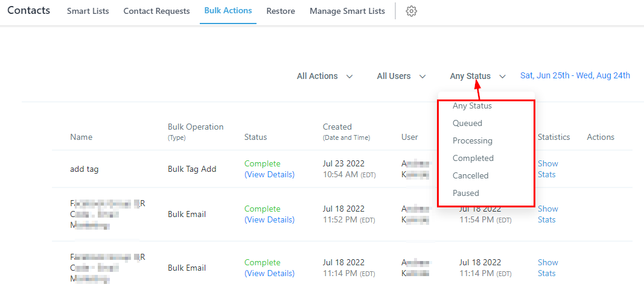
Task: Show Stats for the 11:14 PM Bulk Email
Action: (x=547, y=268)
